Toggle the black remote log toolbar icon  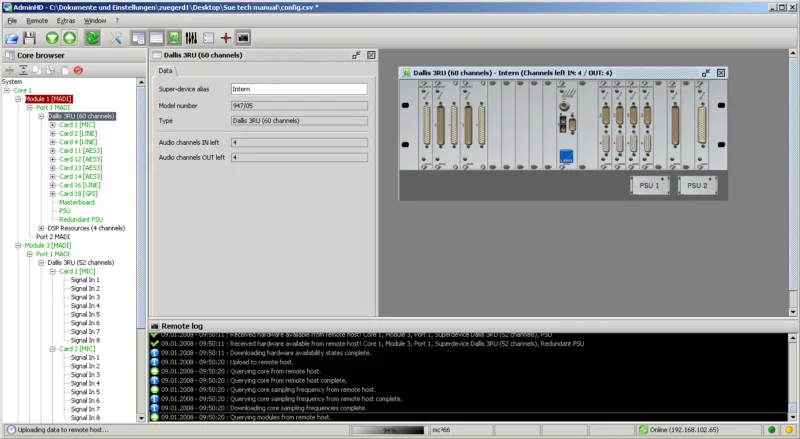[x=243, y=38]
